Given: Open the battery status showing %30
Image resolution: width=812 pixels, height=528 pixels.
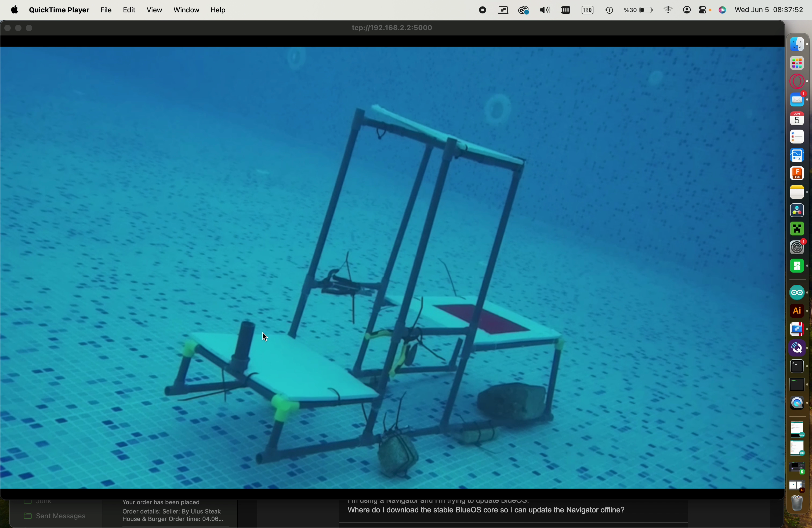Looking at the screenshot, I should click(638, 10).
